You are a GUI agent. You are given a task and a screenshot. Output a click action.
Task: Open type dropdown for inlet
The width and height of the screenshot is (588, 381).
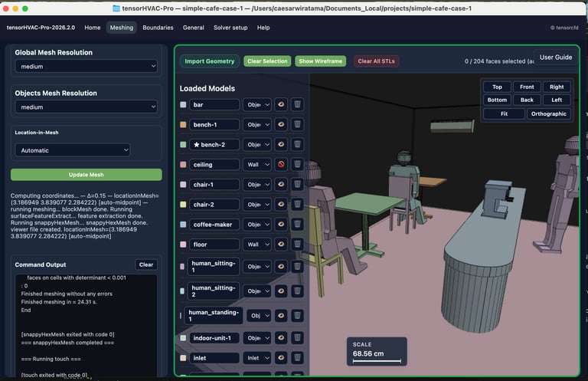(257, 358)
